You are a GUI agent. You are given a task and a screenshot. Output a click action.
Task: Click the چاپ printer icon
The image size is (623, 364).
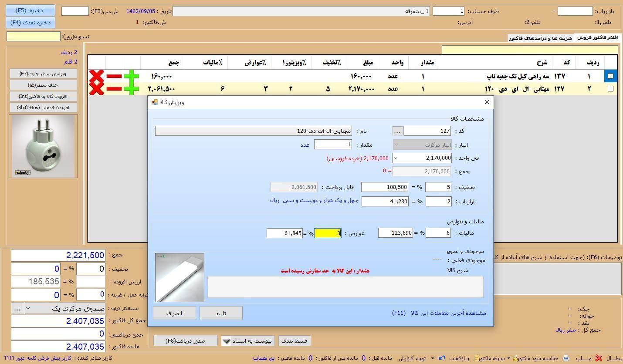566,358
